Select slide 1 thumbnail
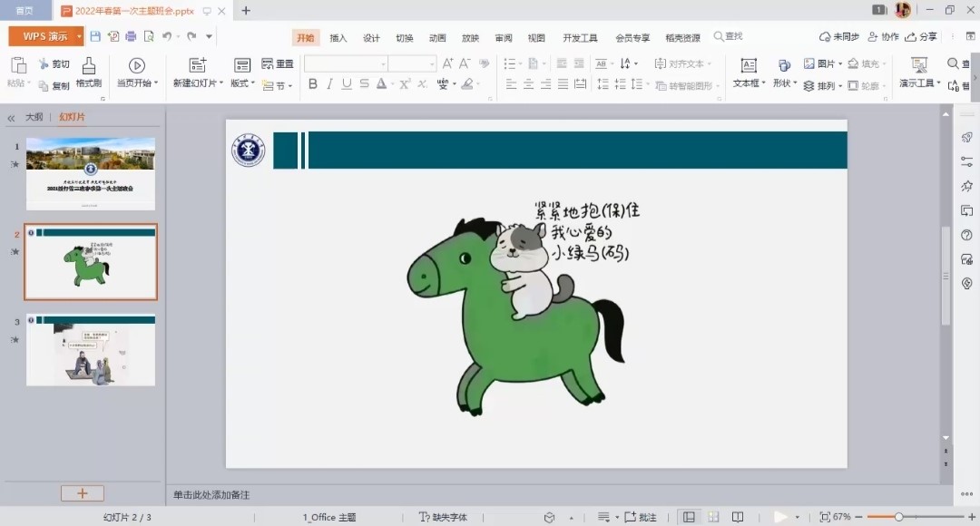 pos(91,173)
